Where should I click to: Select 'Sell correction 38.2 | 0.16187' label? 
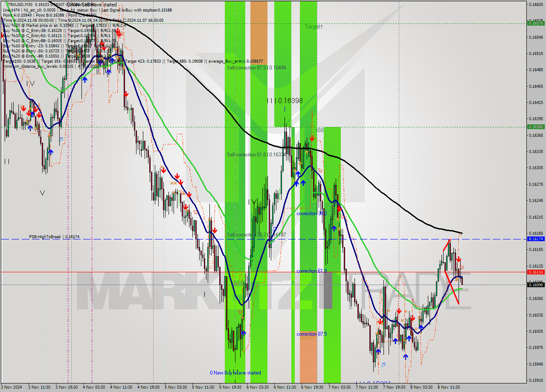256,235
